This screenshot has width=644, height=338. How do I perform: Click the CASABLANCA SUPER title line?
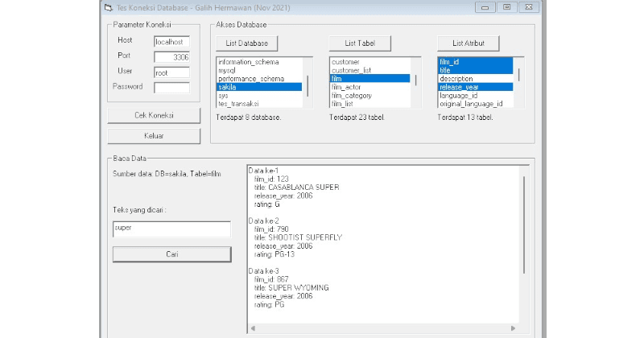pos(296,188)
